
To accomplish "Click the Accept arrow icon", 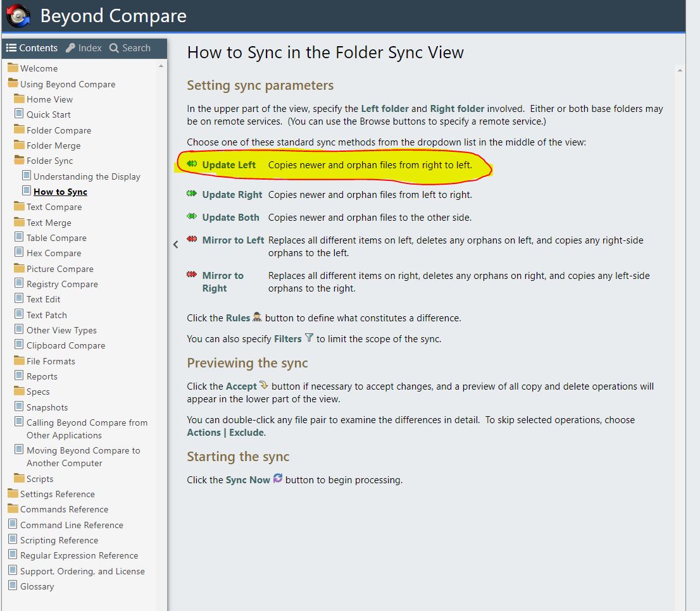I will click(264, 385).
